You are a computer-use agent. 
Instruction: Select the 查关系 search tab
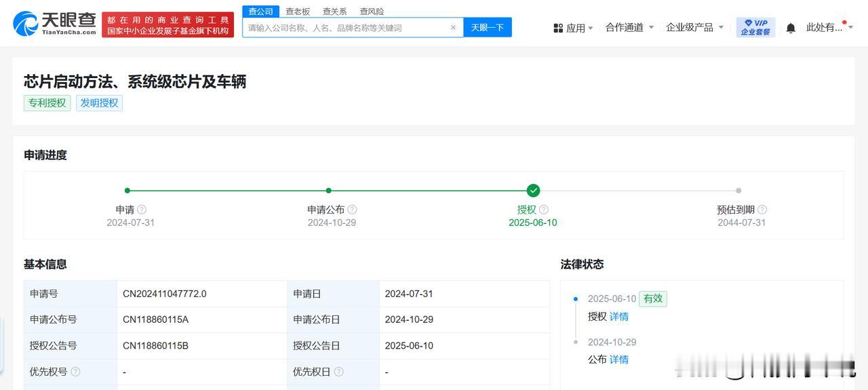click(334, 12)
